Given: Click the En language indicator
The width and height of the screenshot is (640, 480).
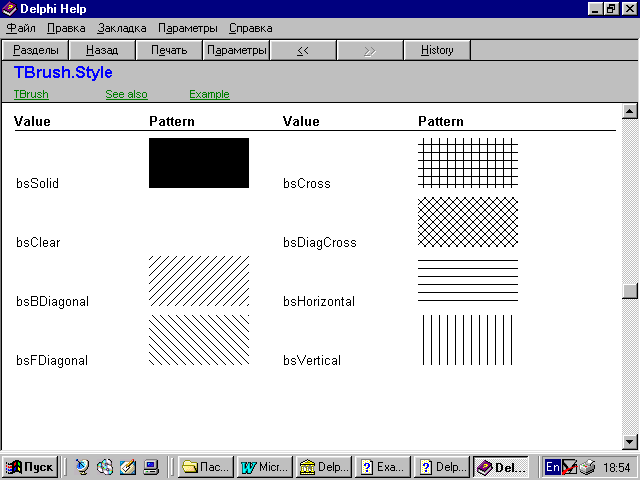Looking at the screenshot, I should pos(553,467).
